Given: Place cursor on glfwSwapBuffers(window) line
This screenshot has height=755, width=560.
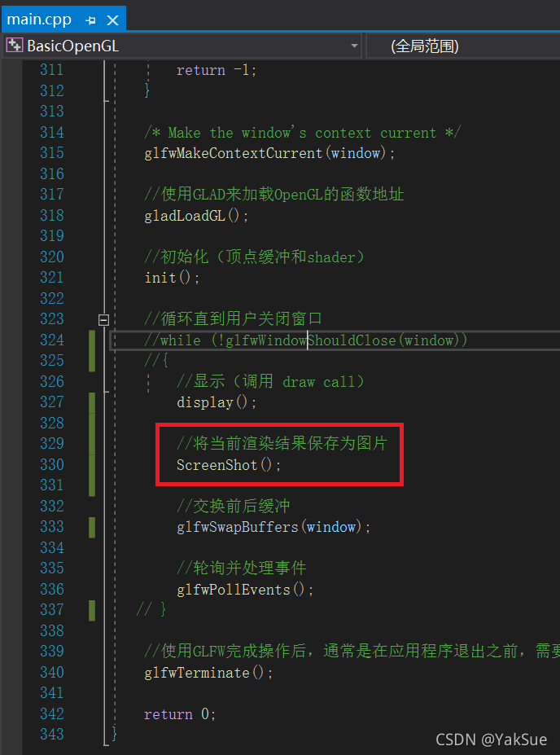Looking at the screenshot, I should click(273, 527).
